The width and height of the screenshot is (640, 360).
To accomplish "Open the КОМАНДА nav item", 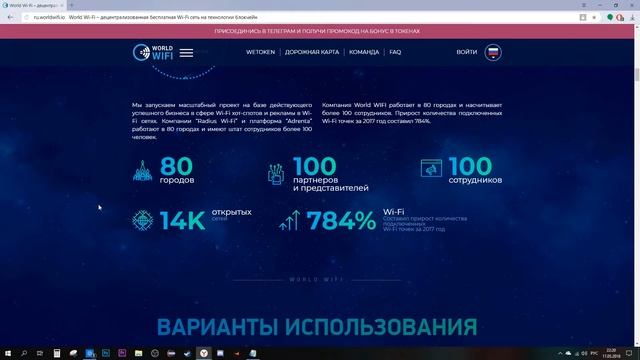I will point(364,52).
